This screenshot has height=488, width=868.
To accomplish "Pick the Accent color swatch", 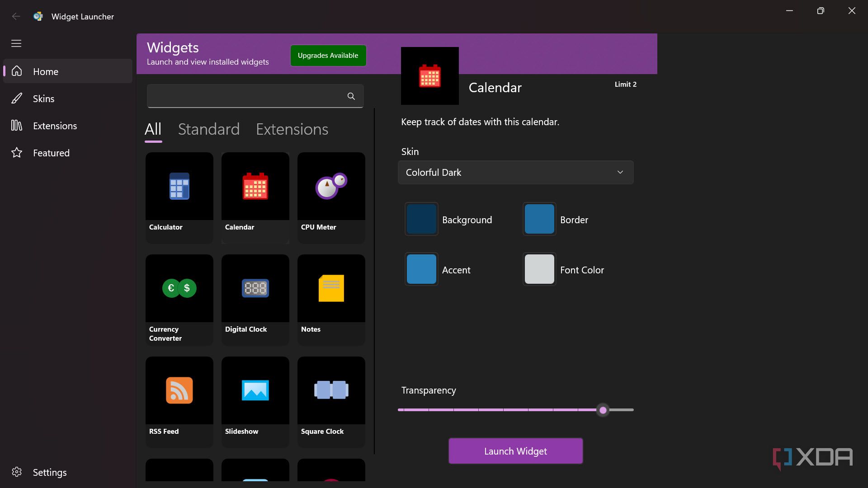I will (421, 269).
